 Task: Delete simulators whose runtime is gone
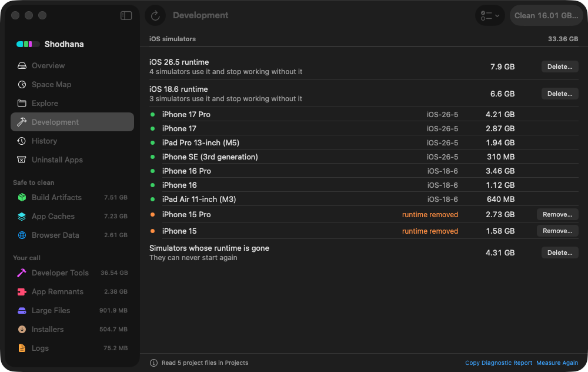click(560, 253)
